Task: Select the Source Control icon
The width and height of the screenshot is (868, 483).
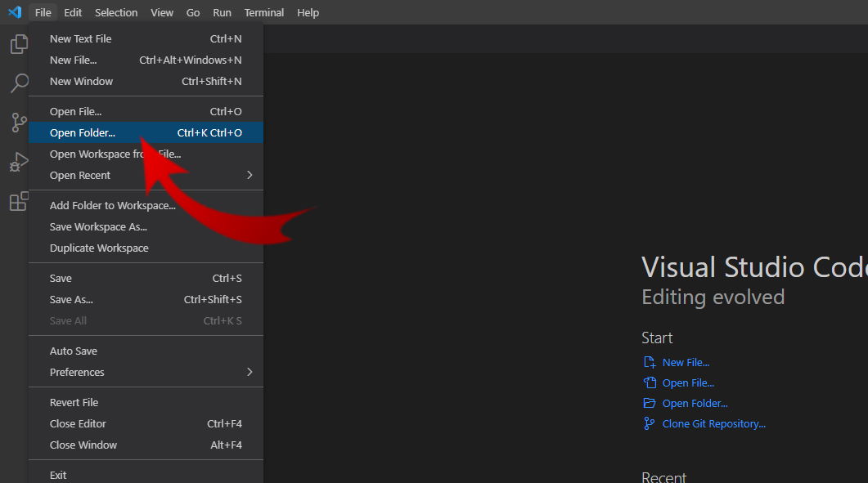Action: click(x=18, y=122)
